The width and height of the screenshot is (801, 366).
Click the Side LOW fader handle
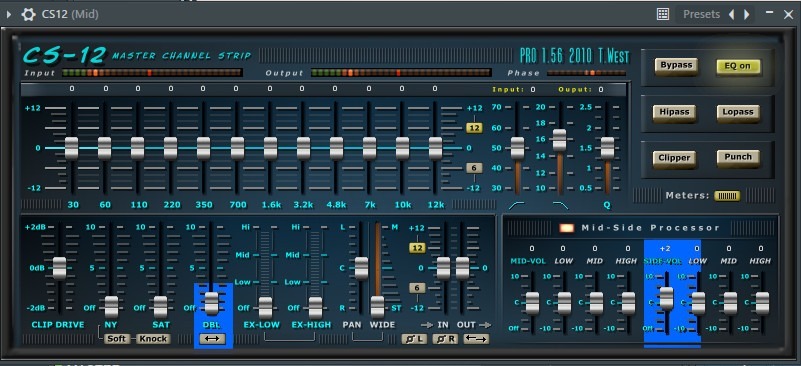tap(698, 303)
